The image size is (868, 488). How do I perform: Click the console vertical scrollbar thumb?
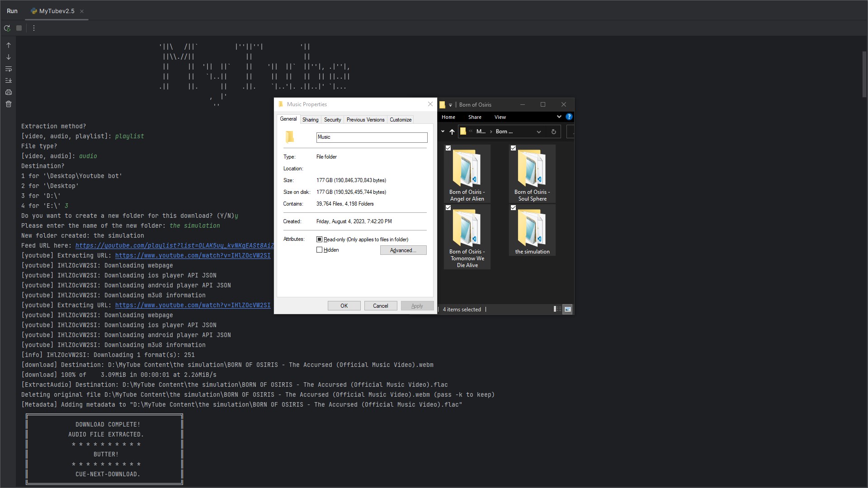click(x=864, y=75)
